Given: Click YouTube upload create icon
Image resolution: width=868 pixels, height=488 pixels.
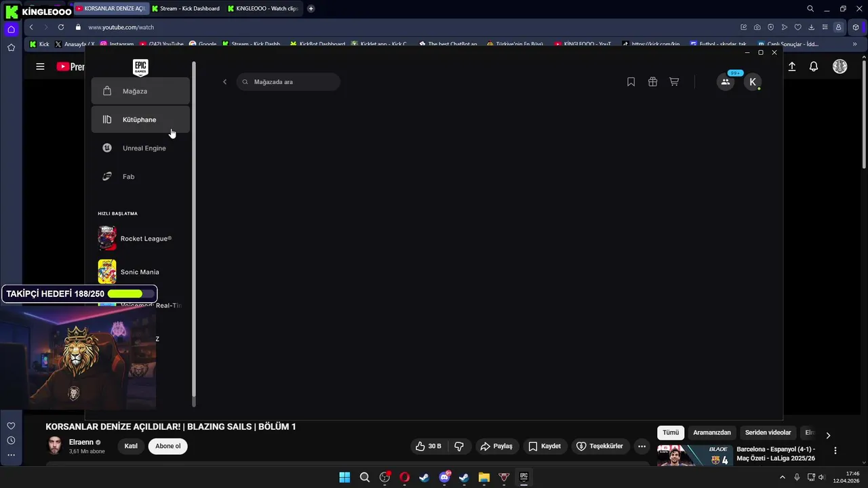Looking at the screenshot, I should click(x=791, y=66).
